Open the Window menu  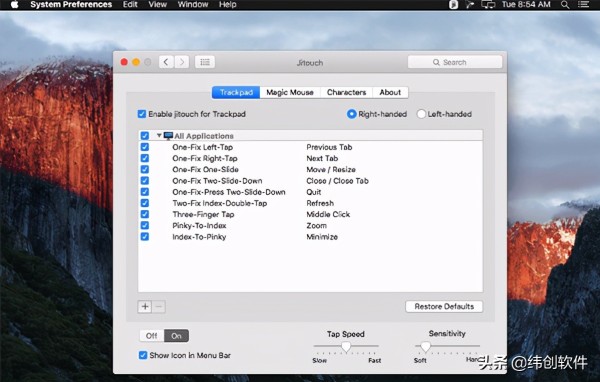coord(193,5)
